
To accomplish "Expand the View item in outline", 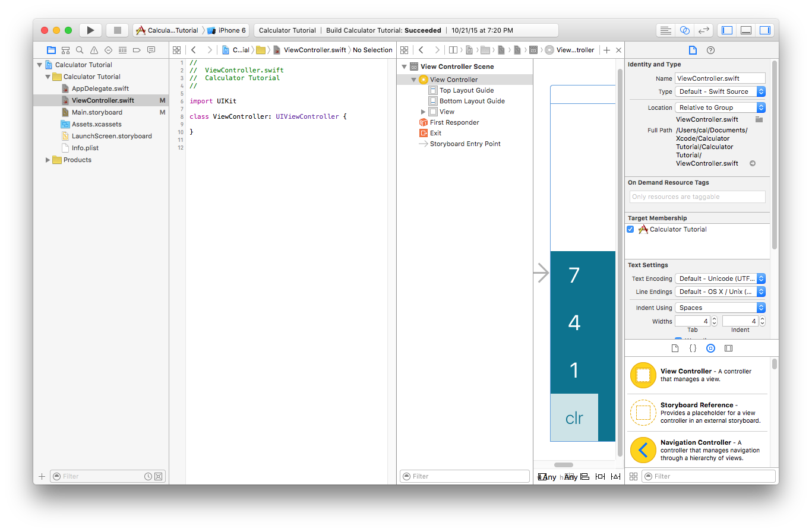I will tap(423, 112).
